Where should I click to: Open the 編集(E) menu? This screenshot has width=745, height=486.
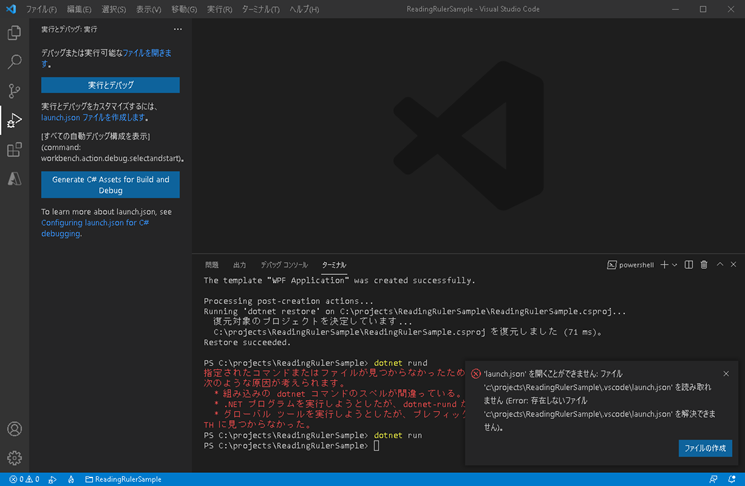79,9
